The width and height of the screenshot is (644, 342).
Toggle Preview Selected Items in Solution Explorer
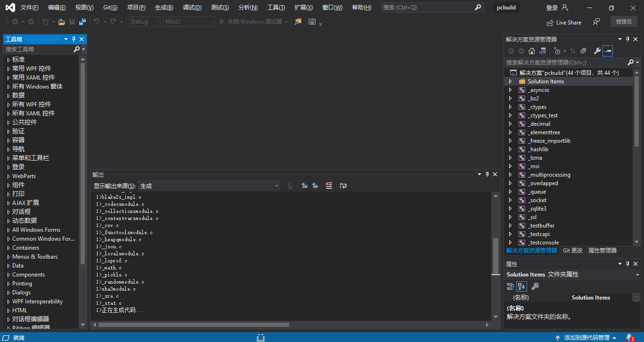click(x=608, y=50)
